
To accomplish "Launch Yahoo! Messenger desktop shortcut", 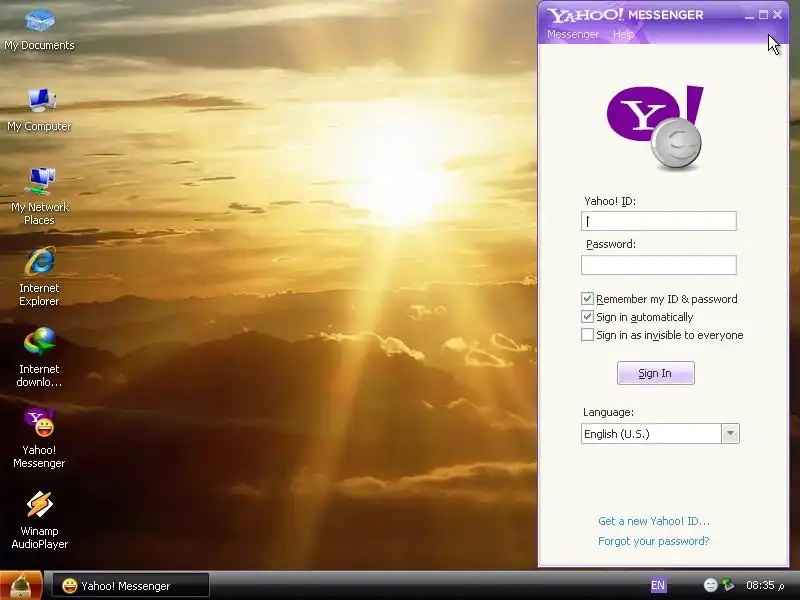I will 39,439.
